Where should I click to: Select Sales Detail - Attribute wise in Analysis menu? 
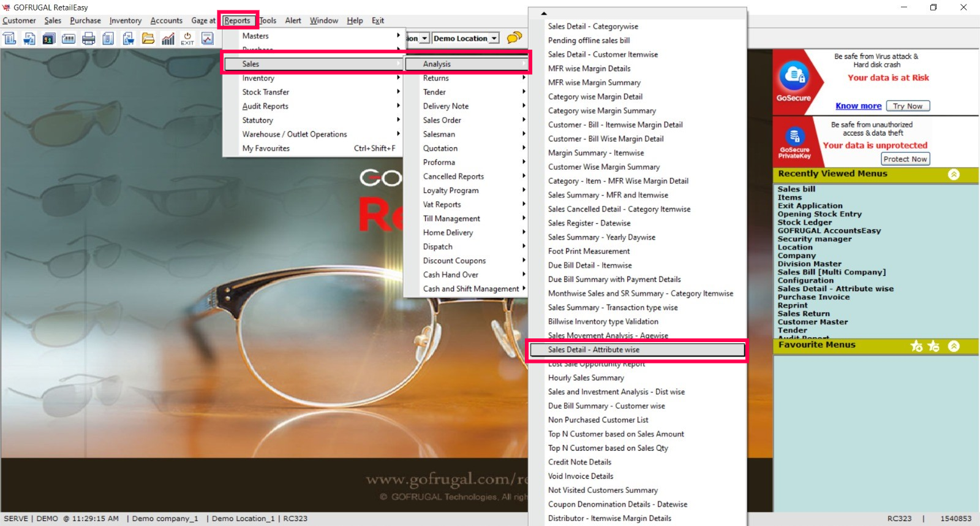click(x=637, y=350)
